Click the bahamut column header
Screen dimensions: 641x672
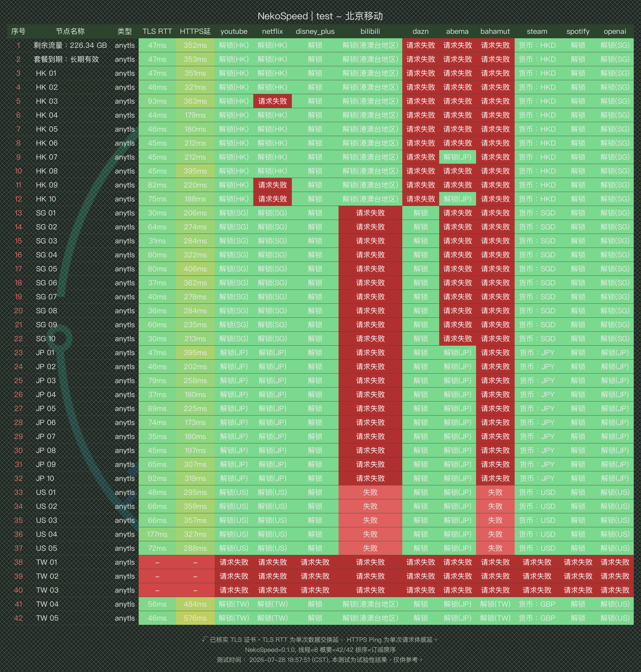click(x=495, y=31)
